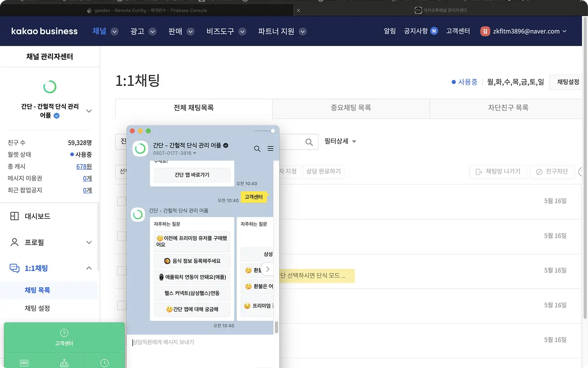Image resolution: width=588 pixels, height=368 pixels.
Task: Click the verified badge beside 어플 in sidebar
Action: (x=57, y=116)
